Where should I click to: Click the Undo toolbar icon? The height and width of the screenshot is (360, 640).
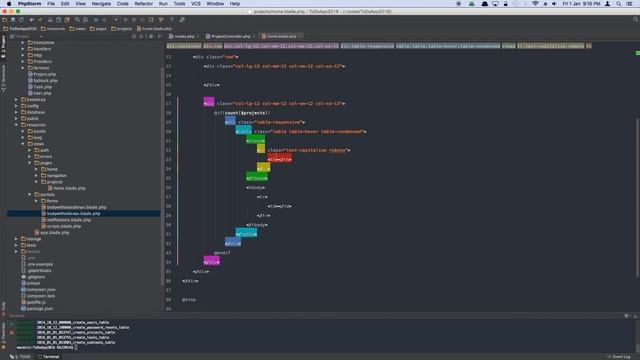click(x=32, y=20)
